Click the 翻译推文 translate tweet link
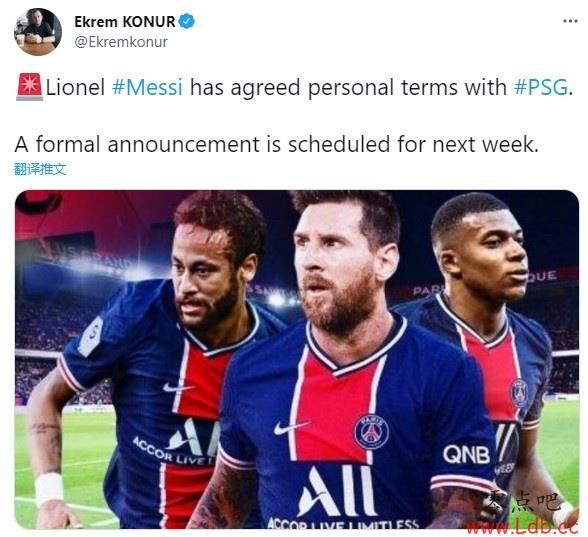The width and height of the screenshot is (588, 537). pos(40,169)
